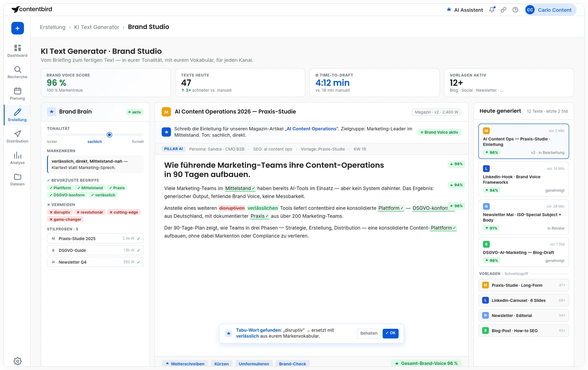This screenshot has width=588, height=370.
Task: Select the PILLAR AI tag
Action: click(173, 149)
